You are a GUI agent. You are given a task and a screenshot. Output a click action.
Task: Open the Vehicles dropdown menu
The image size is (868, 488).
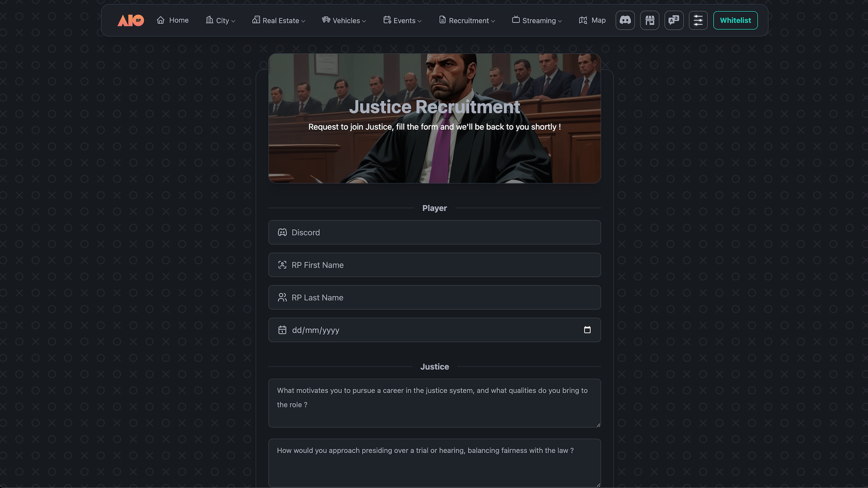tap(344, 20)
